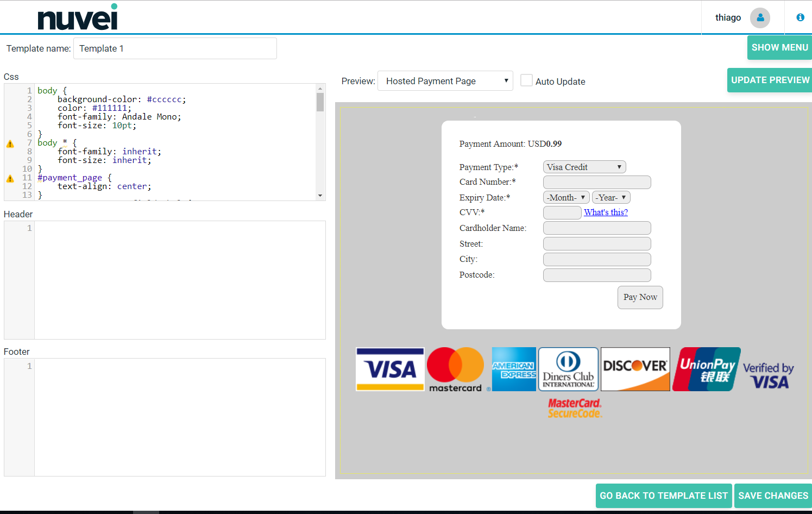Click the 'font-size: 10pt;' code line

97,126
